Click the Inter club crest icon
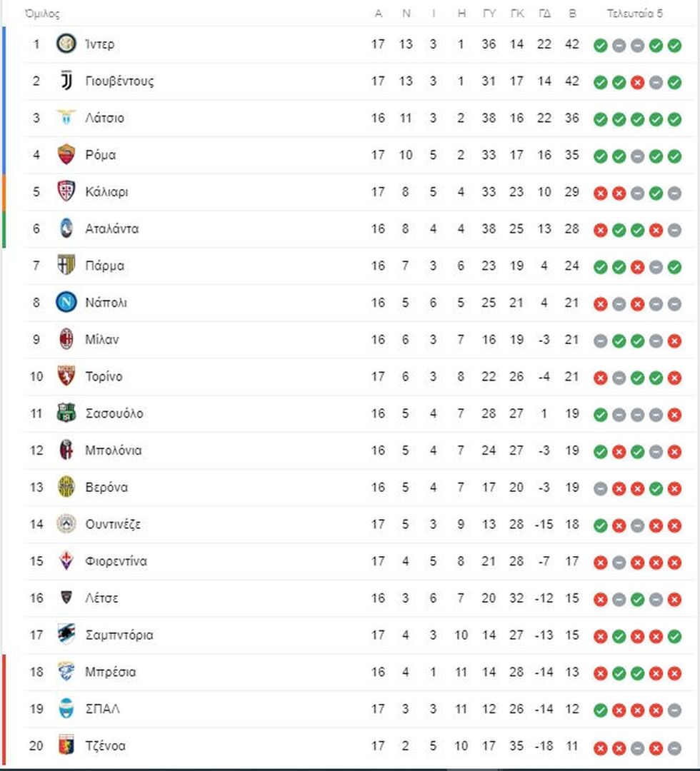This screenshot has width=700, height=771. click(x=66, y=44)
